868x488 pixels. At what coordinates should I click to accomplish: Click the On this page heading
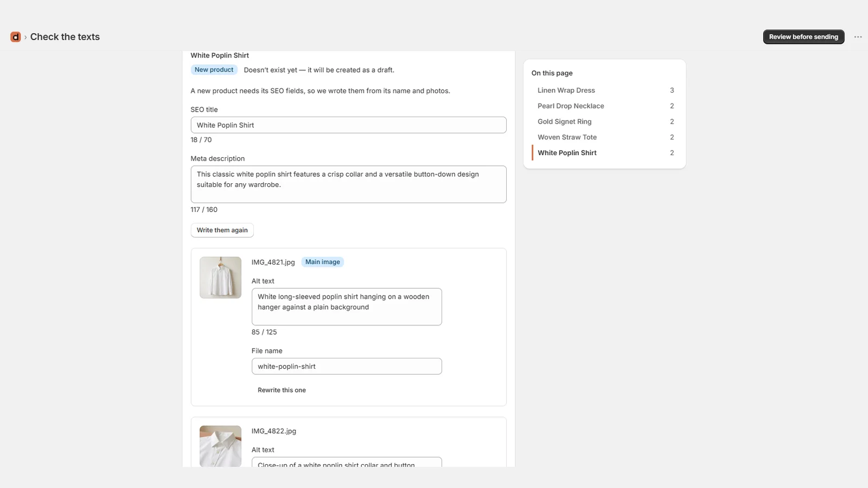coord(552,73)
